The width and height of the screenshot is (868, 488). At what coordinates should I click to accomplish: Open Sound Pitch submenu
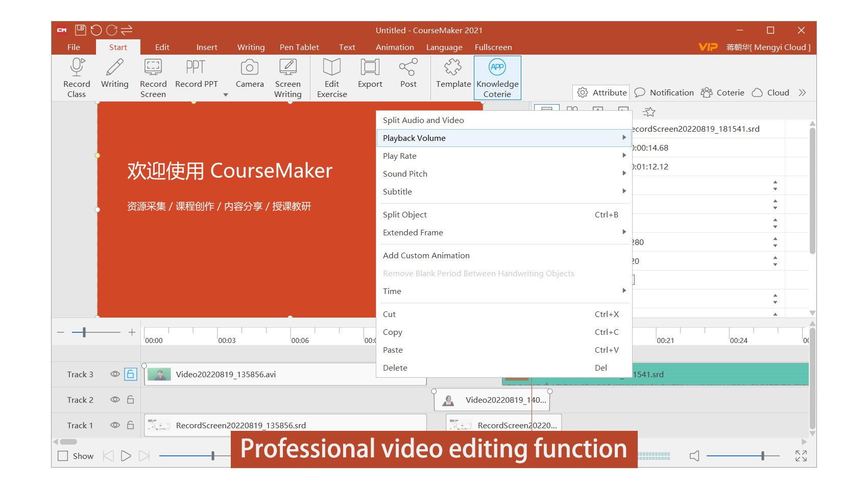[x=504, y=174]
